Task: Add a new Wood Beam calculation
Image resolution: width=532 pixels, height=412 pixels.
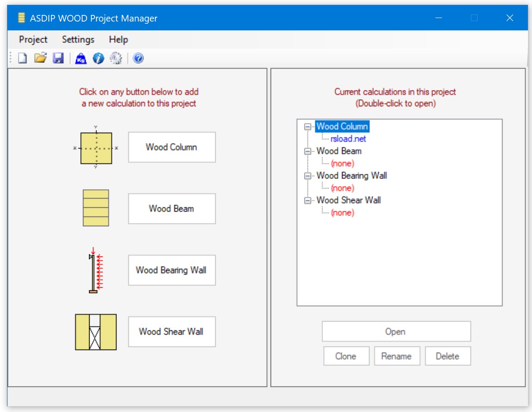Action: (171, 209)
